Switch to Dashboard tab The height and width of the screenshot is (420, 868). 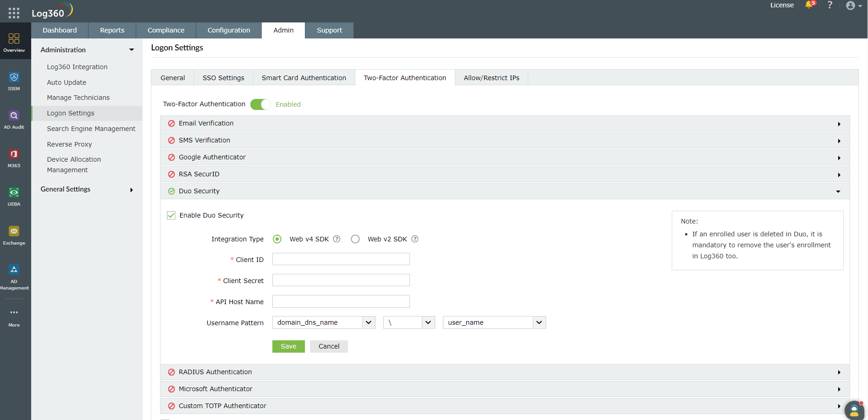pos(60,30)
